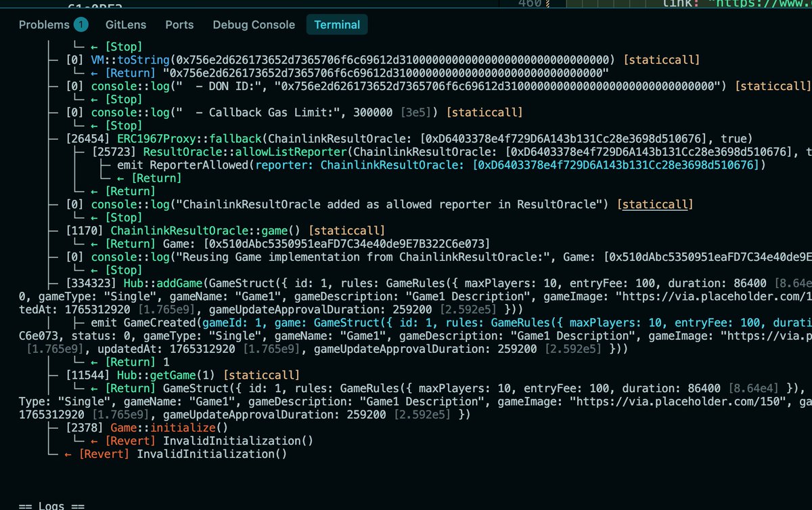Click the gas value [334323]
The image size is (812, 510).
click(x=91, y=282)
